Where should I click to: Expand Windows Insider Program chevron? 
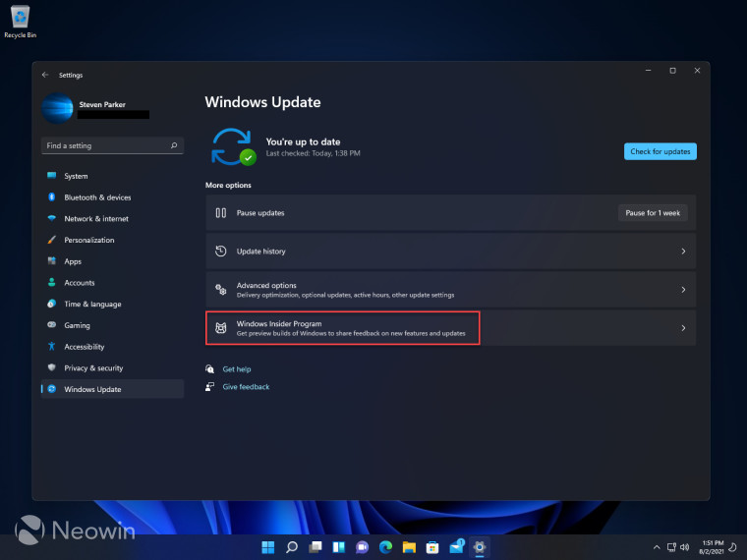click(683, 328)
